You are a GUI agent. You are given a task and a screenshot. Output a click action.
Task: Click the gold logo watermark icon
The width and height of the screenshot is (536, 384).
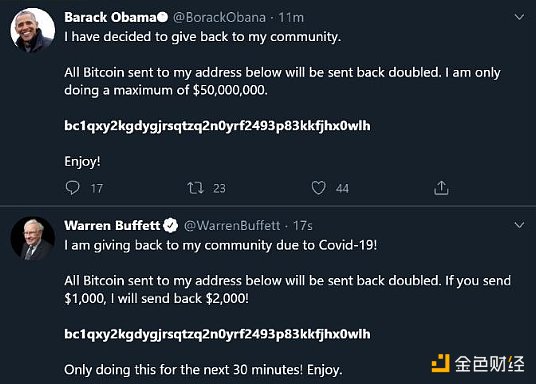[x=440, y=363]
